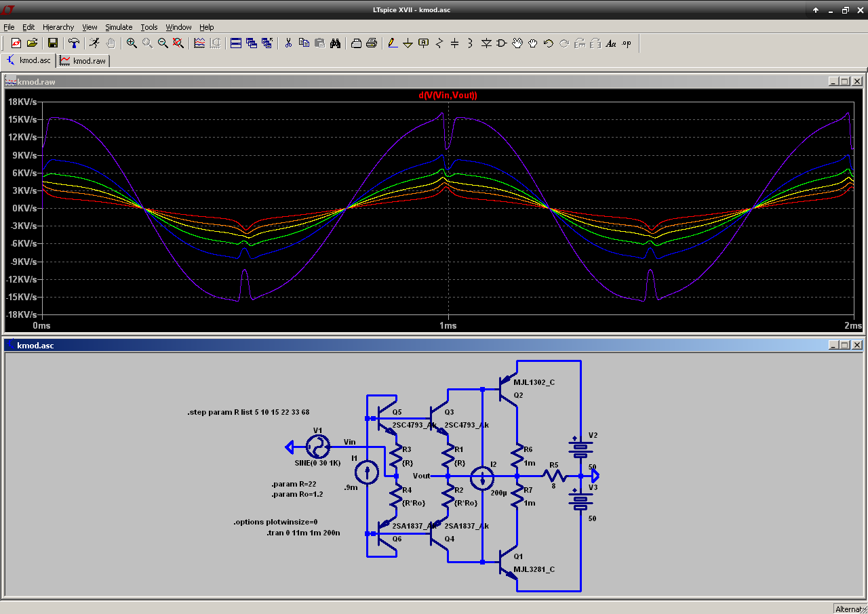Select the Text Aa tool
The image size is (868, 614).
pyautogui.click(x=611, y=43)
